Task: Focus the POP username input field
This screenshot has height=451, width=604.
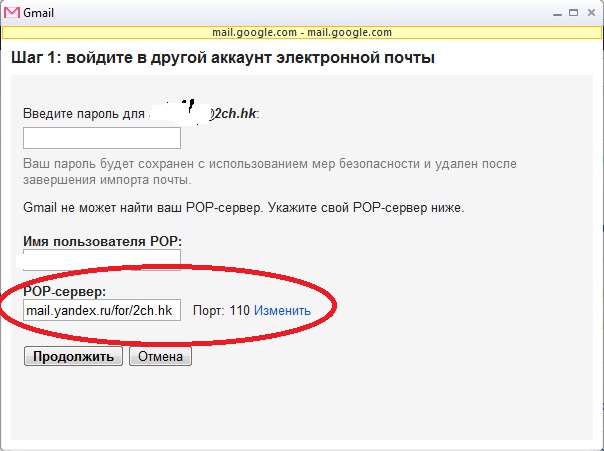Action: coord(102,260)
